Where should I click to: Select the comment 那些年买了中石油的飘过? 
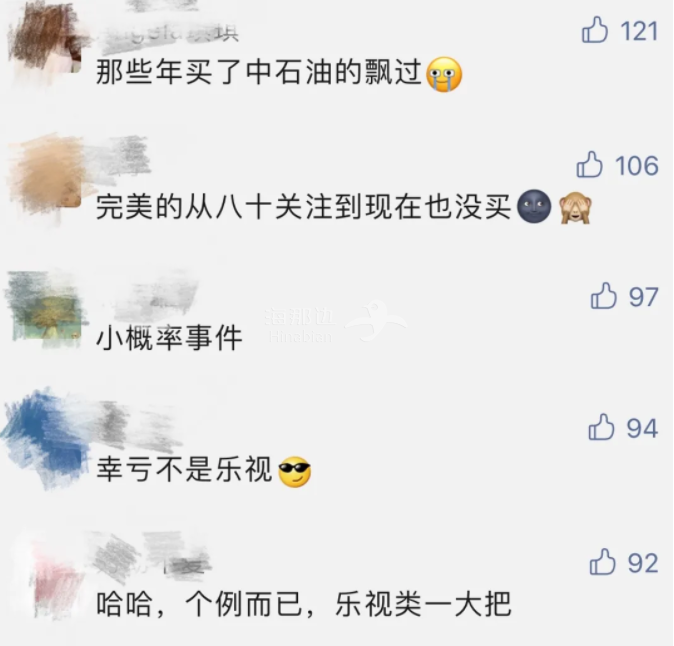tap(259, 72)
